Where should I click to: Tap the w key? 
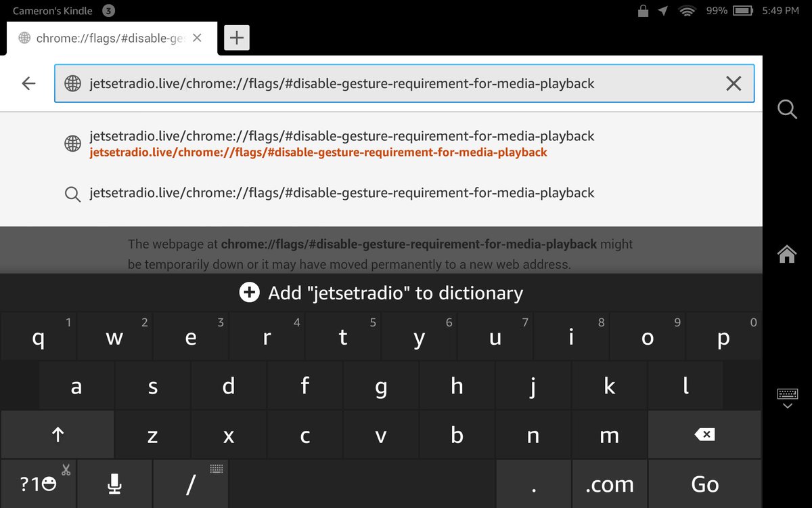point(114,337)
